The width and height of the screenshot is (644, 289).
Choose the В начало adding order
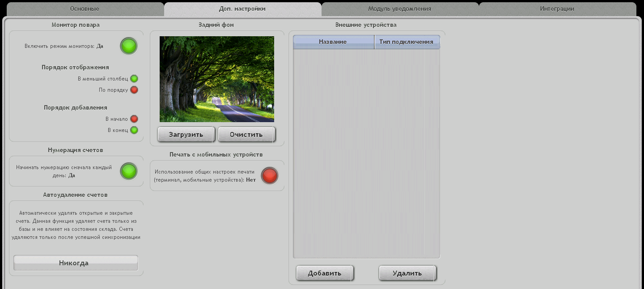(134, 119)
